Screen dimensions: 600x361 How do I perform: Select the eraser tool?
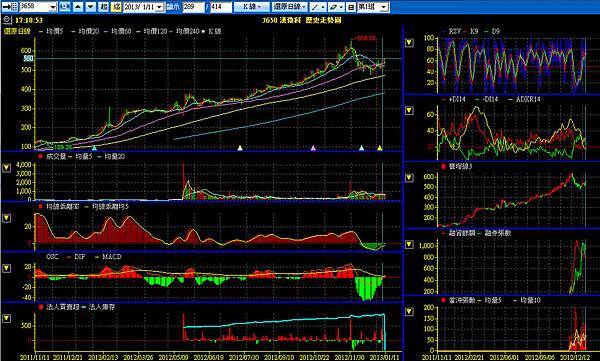coord(337,7)
